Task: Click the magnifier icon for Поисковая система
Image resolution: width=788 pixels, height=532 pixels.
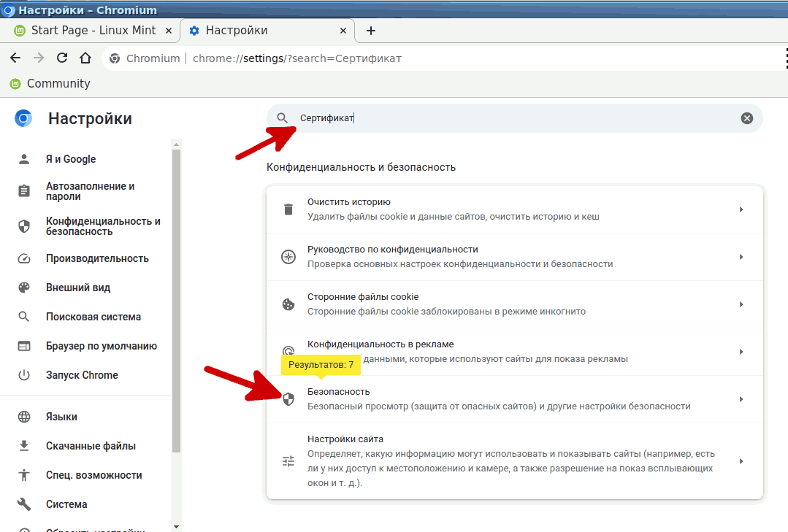Action: (23, 317)
